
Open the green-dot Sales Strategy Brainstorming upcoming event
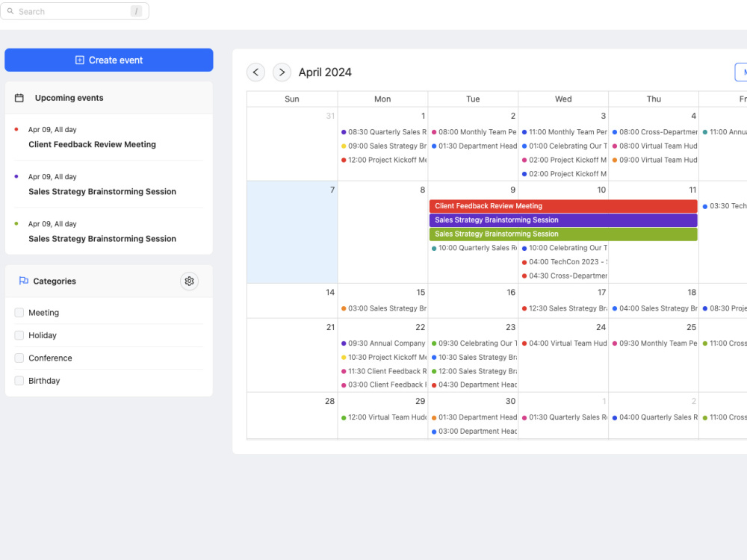click(x=108, y=231)
